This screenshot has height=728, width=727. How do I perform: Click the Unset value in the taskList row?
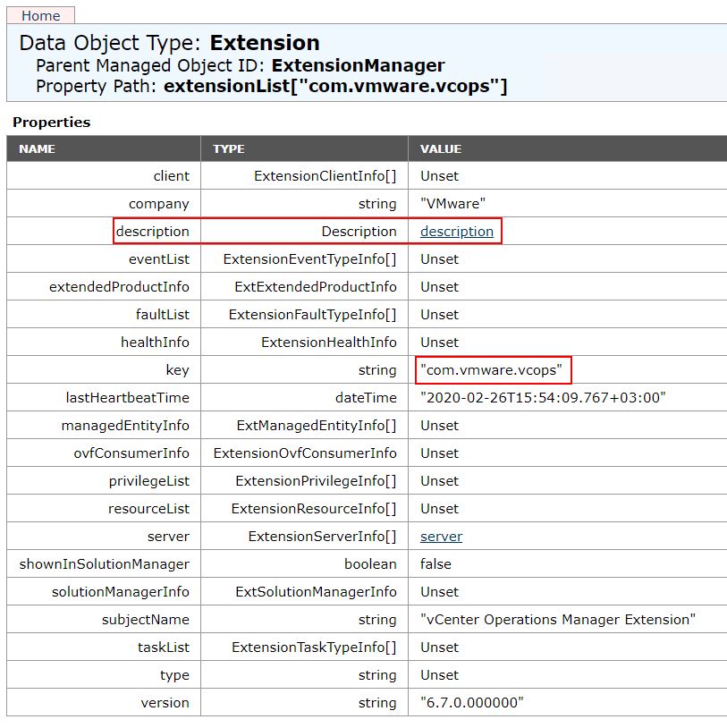click(439, 648)
